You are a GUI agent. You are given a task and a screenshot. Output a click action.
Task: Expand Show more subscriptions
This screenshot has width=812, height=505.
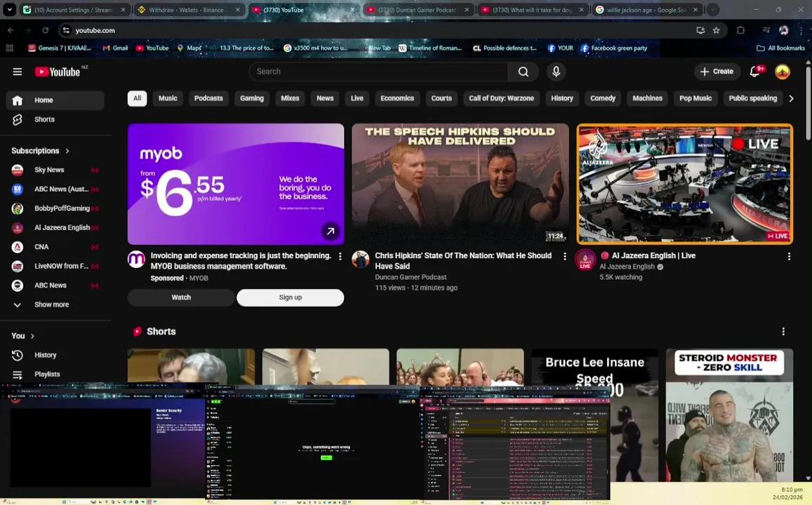(55, 305)
